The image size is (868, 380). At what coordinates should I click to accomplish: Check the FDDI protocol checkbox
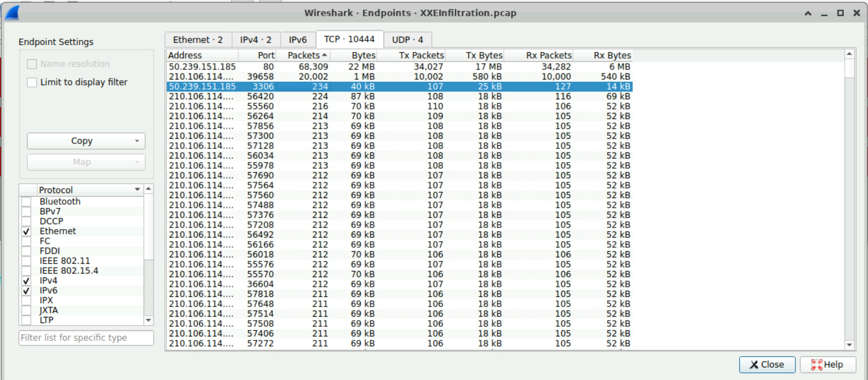point(27,251)
